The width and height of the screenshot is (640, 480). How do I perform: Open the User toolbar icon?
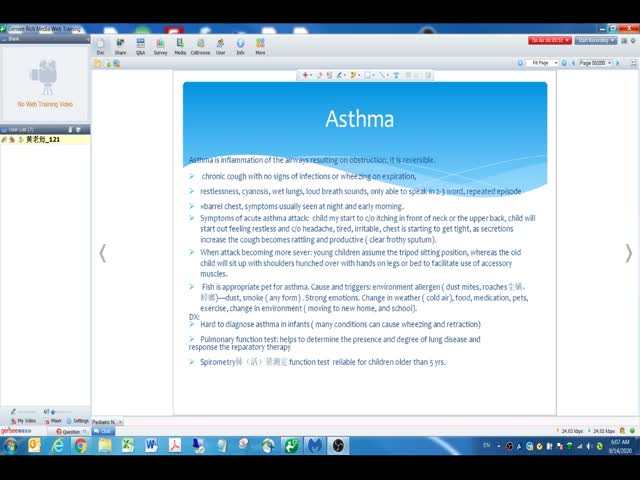pos(221,46)
